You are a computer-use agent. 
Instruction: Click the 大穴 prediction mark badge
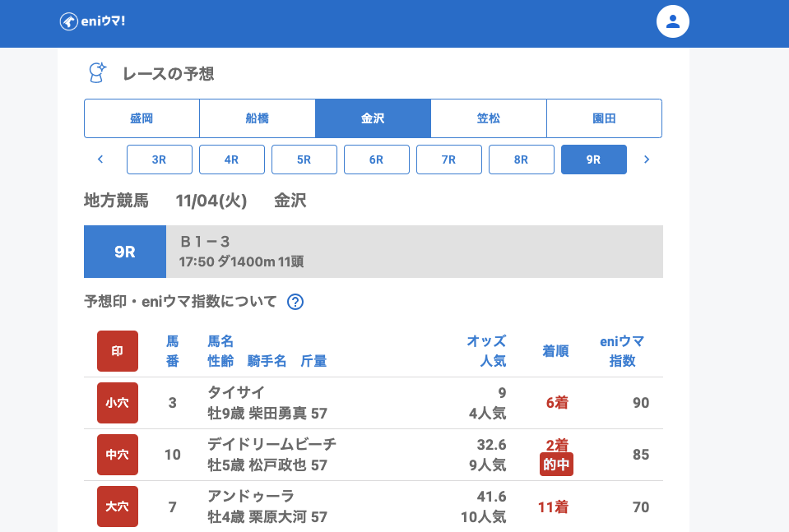coord(118,507)
